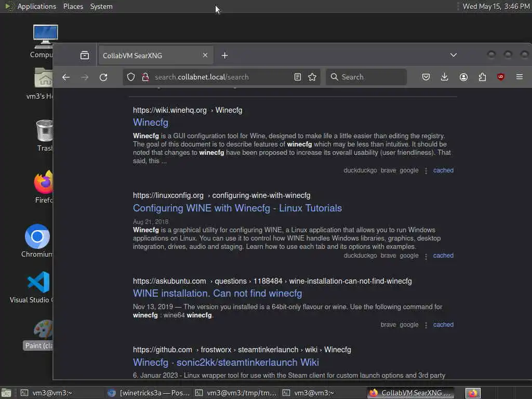Click the clock showing Wed May 15, 3:46 PM
This screenshot has width=532, height=399.
pyautogui.click(x=496, y=6)
